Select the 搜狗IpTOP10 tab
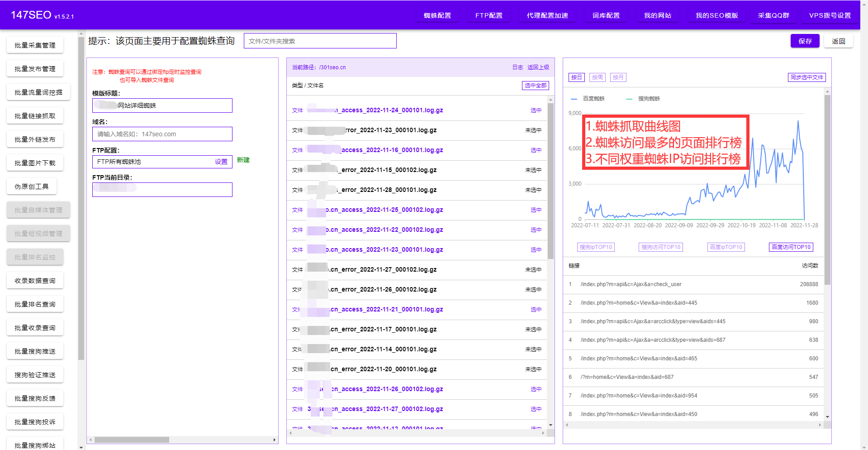Viewport: 868px width, 450px height. tap(596, 247)
